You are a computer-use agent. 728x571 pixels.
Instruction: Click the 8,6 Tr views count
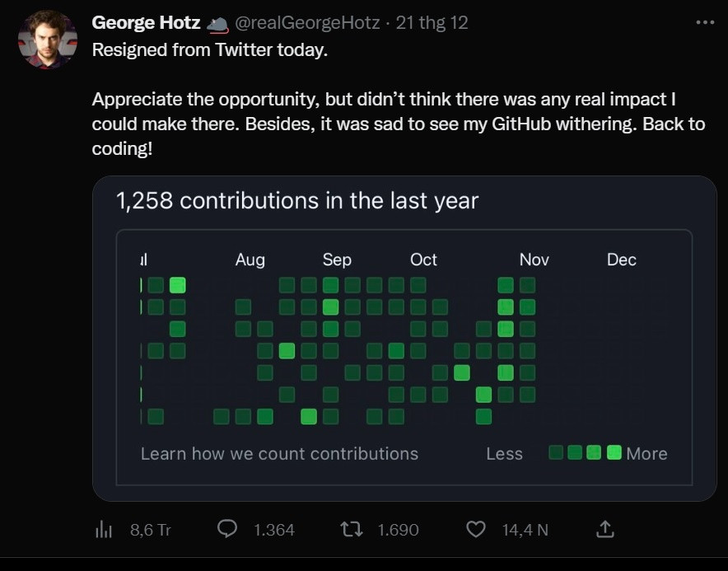point(150,530)
